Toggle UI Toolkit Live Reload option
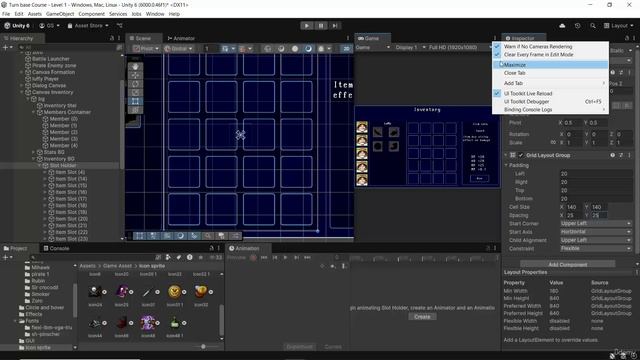640x360 pixels. pos(550,93)
